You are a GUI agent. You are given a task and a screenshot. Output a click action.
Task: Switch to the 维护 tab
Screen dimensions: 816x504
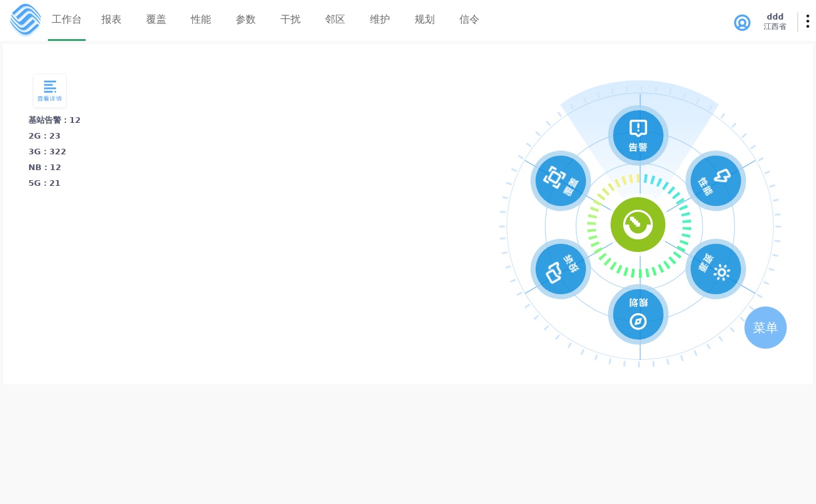pos(380,20)
